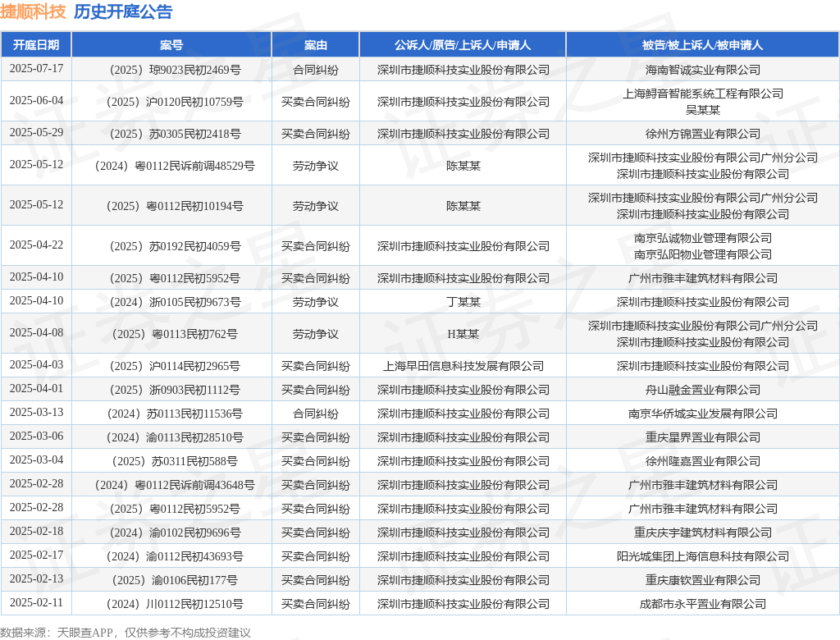Click defendant 重庆康钦置业有限公司
Screen dimensions: 840x640
[703, 580]
